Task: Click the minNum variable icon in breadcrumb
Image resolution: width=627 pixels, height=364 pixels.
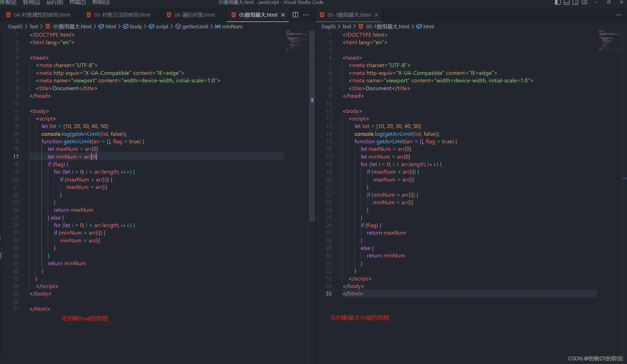Action: click(x=218, y=26)
